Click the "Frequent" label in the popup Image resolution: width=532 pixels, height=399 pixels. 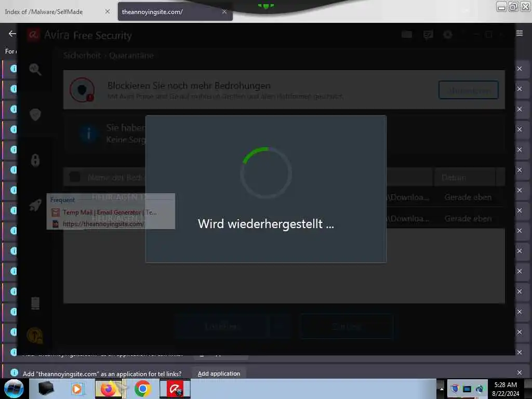(62, 200)
